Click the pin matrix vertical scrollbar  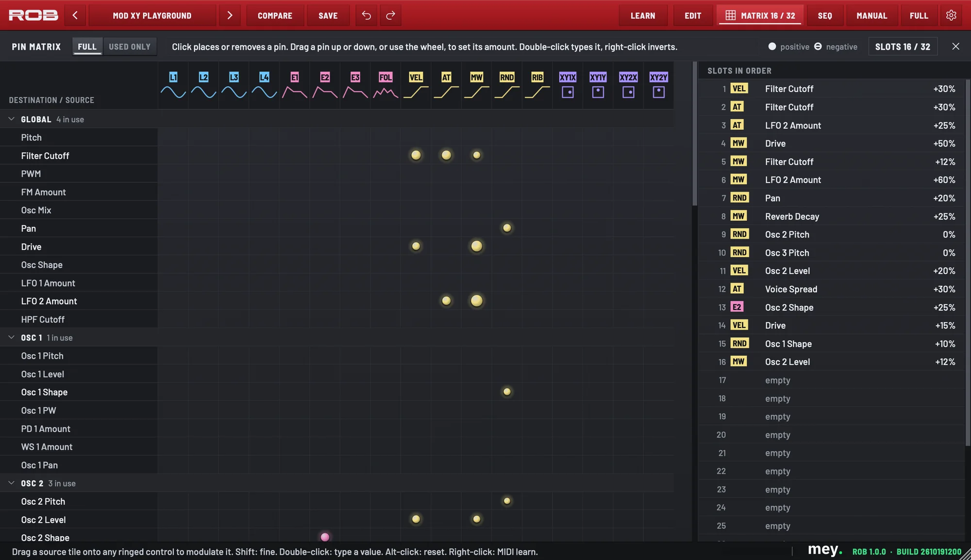point(695,133)
